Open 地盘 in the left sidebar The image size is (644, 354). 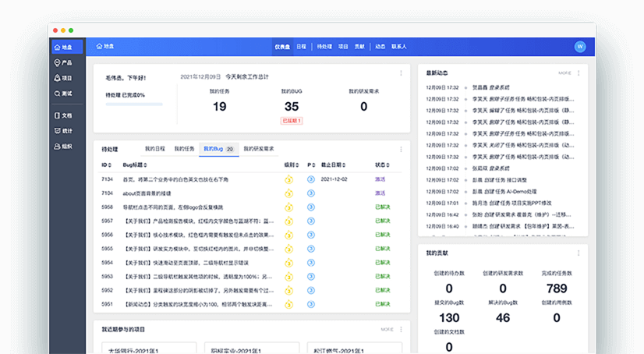coord(67,48)
